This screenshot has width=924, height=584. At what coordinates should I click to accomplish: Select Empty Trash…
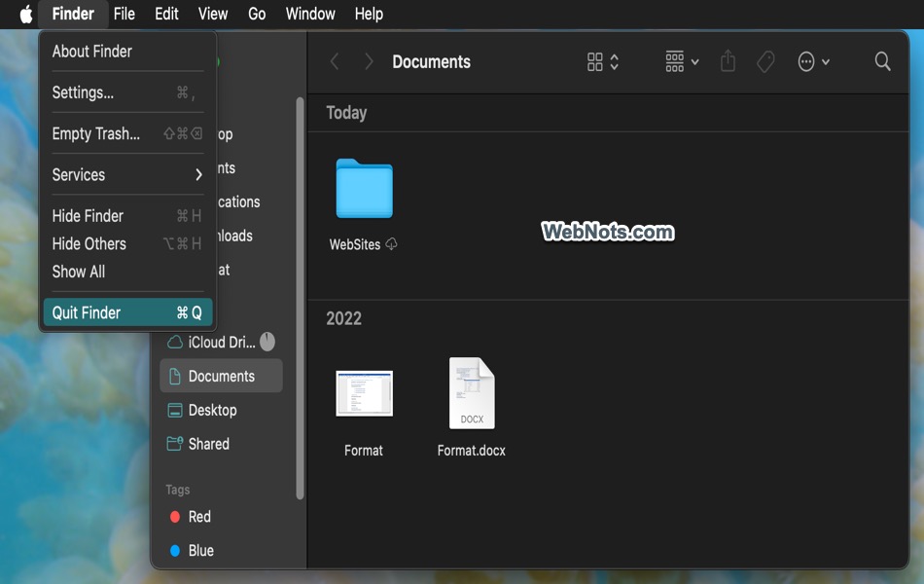127,134
